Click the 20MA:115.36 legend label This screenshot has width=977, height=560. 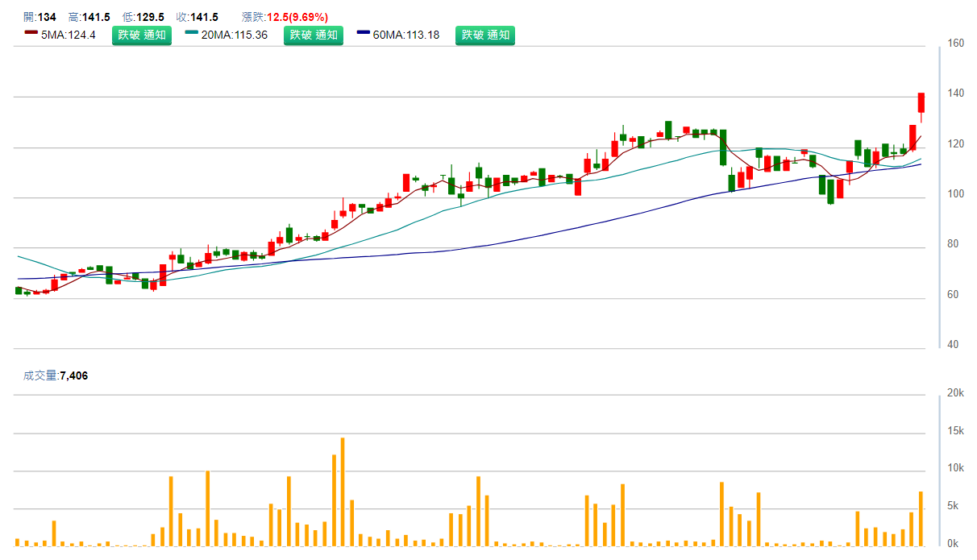(x=235, y=35)
